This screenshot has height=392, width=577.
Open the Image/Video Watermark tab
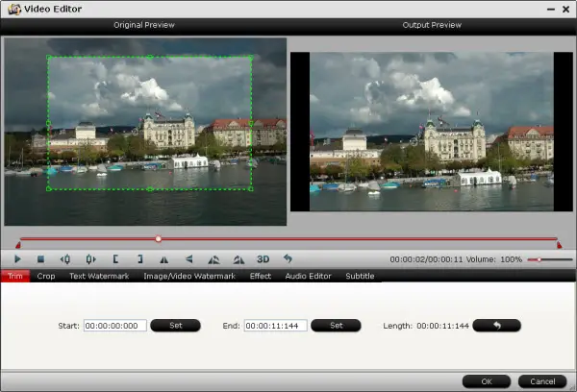point(188,277)
